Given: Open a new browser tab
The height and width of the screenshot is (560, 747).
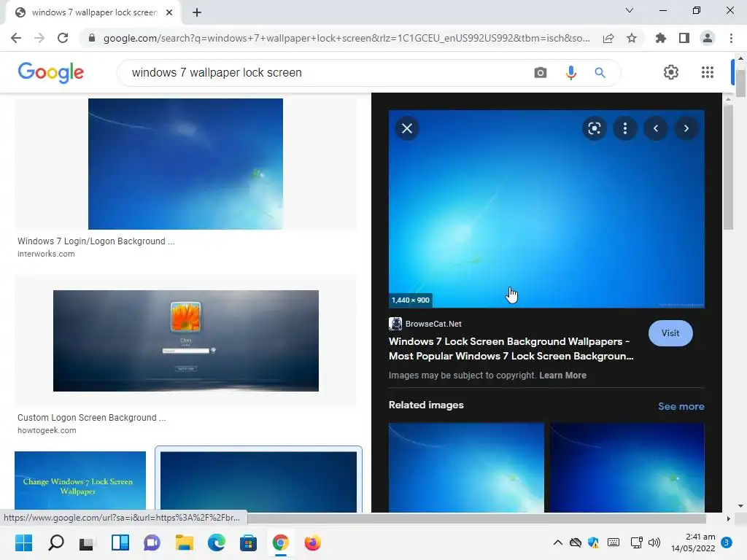Looking at the screenshot, I should 197,12.
